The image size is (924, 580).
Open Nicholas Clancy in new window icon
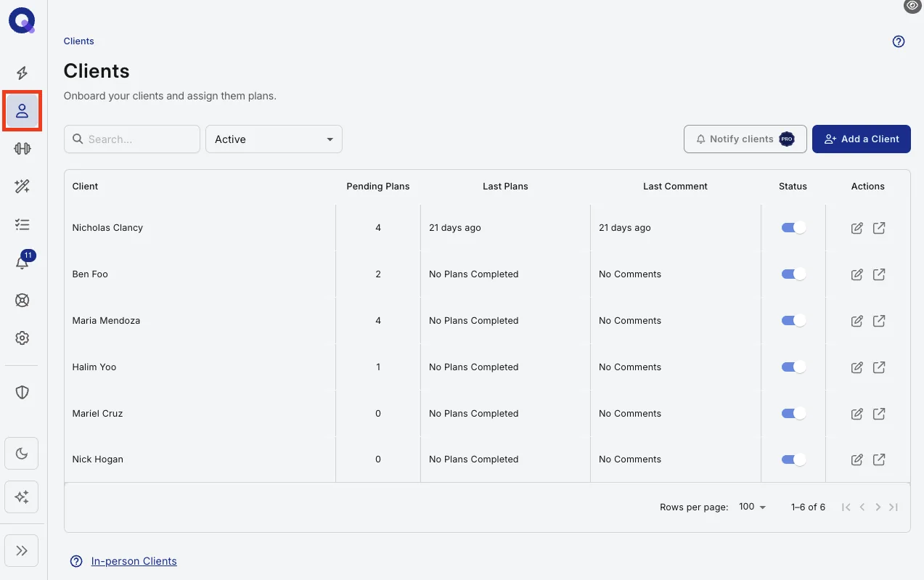(879, 228)
